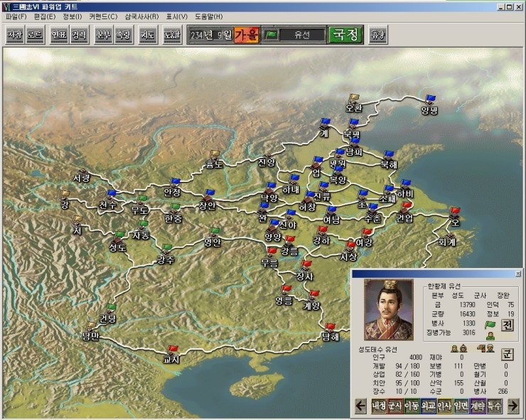Open the 도움말(H) menu
The image size is (526, 420).
pyautogui.click(x=209, y=17)
